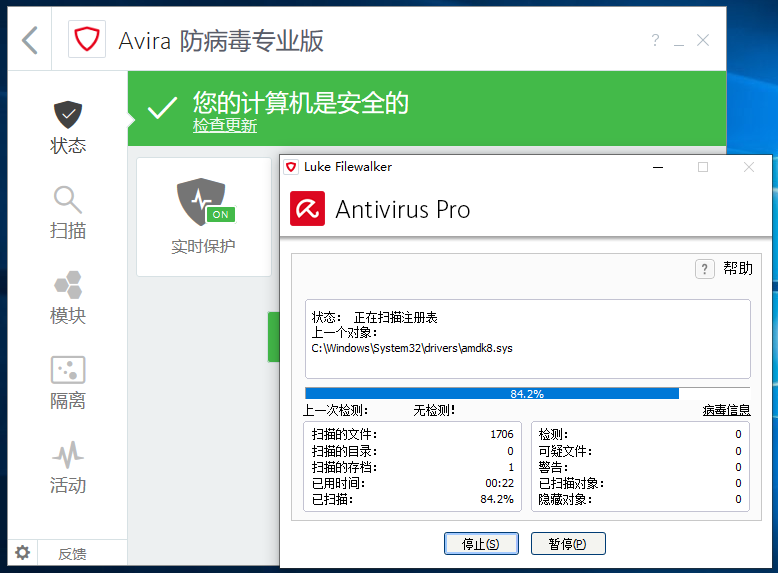
Task: Open the 病毒信息 virus information link
Action: 726,410
